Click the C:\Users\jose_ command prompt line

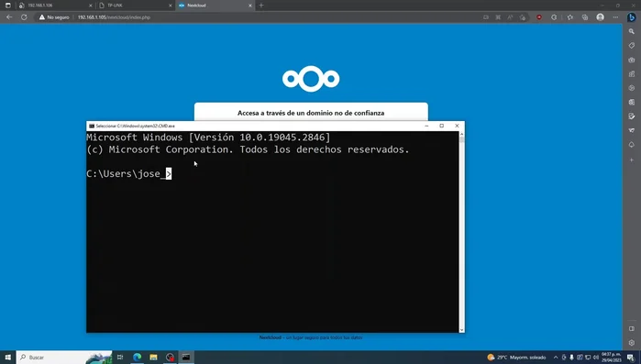coord(128,173)
